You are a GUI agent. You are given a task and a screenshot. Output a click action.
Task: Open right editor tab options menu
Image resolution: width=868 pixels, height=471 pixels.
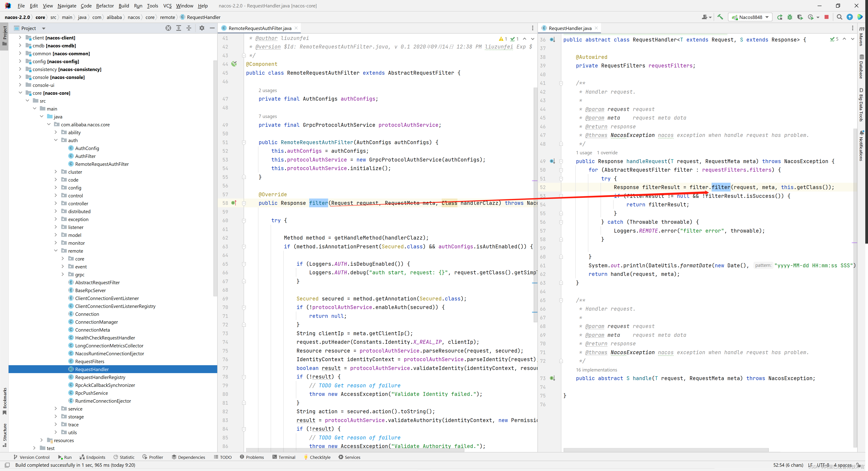coord(852,28)
